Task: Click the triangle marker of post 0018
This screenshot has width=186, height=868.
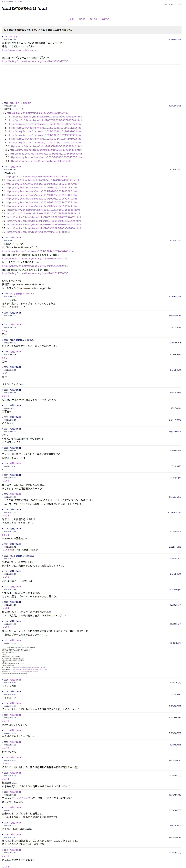Action: click(x=3, y=494)
